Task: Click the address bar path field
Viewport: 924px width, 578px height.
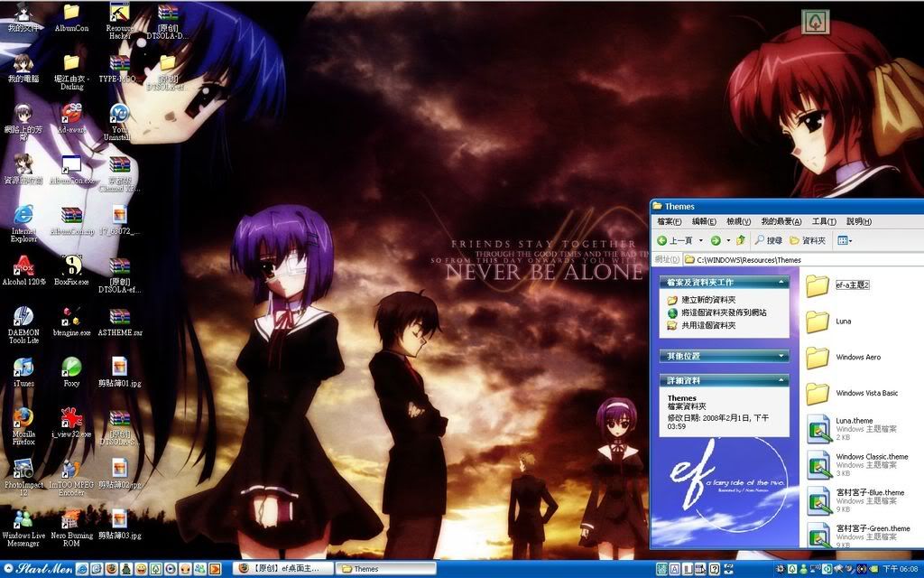Action: pos(804,259)
